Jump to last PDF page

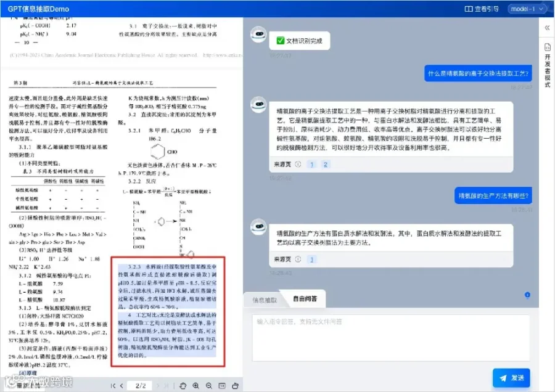click(166, 386)
